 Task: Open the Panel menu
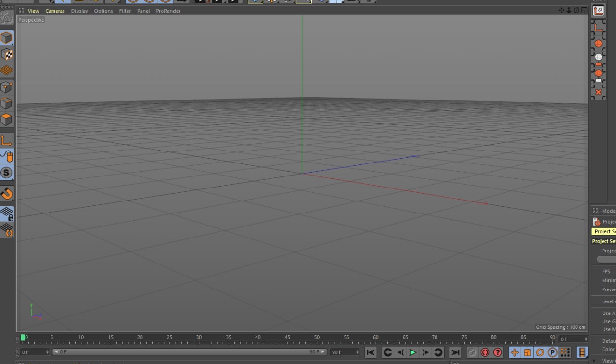click(143, 11)
